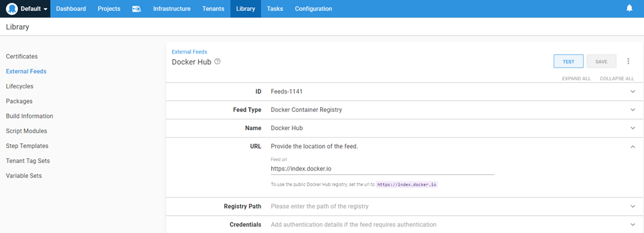Open Certificates in the sidebar
This screenshot has width=644, height=233.
(x=22, y=56)
